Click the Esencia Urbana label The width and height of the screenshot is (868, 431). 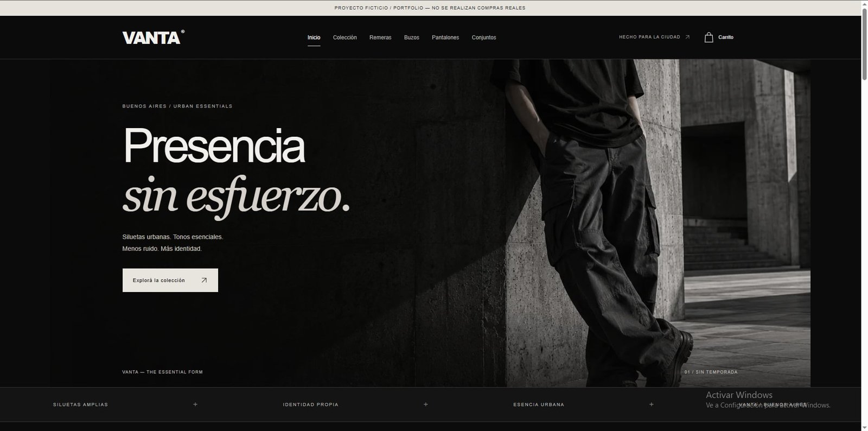point(539,404)
